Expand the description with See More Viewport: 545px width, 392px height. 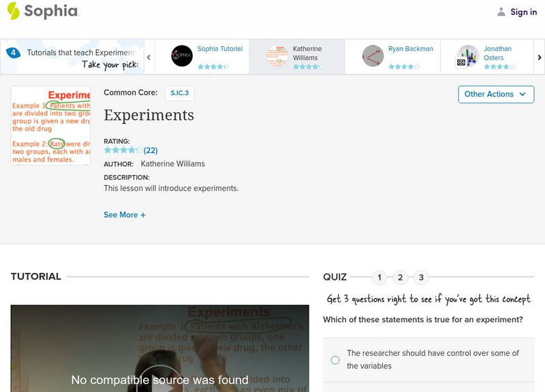123,214
